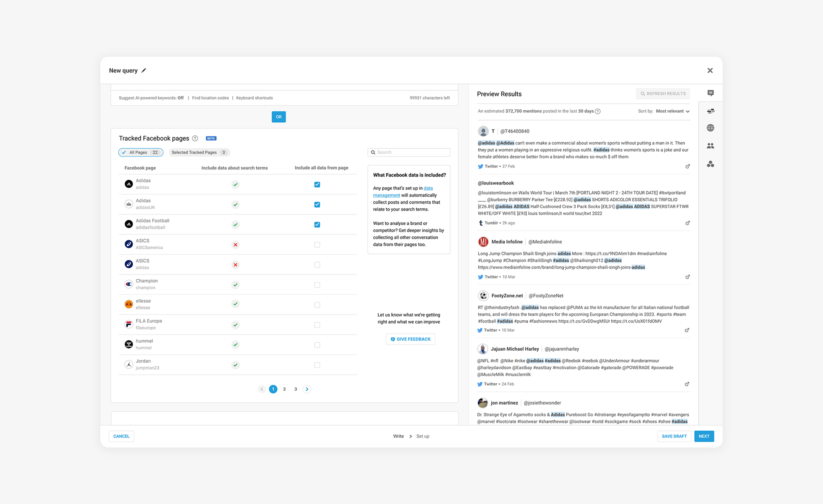Viewport: 823px width, 504px height.
Task: Click help icon next to Tracked Facebook pages
Action: (x=195, y=138)
